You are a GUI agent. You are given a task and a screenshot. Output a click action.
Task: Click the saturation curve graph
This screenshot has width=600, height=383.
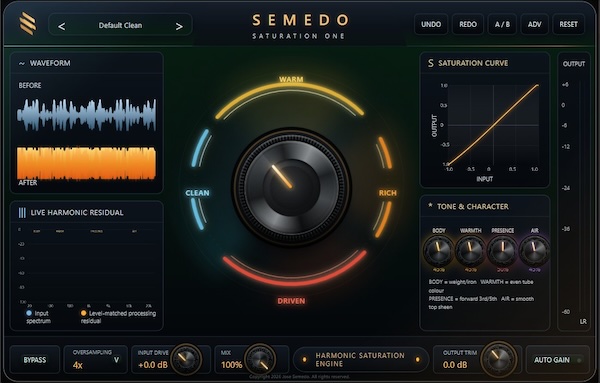pyautogui.click(x=493, y=125)
